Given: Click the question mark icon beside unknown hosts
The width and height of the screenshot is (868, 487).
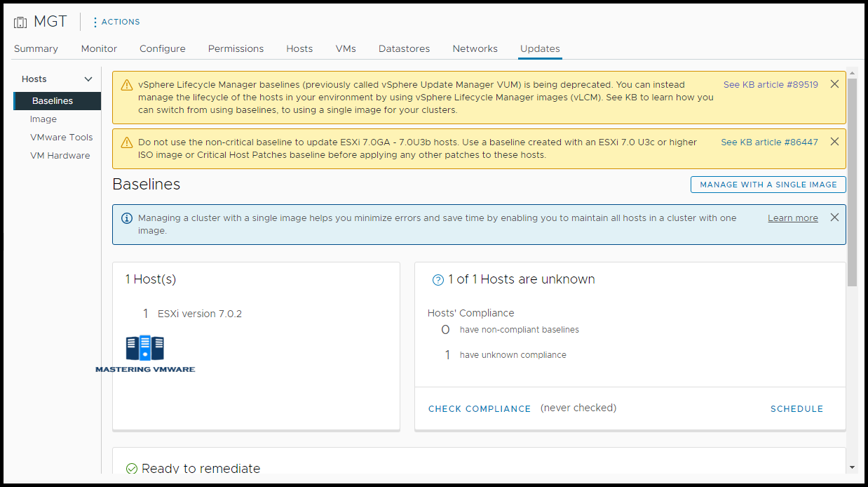Looking at the screenshot, I should click(438, 280).
